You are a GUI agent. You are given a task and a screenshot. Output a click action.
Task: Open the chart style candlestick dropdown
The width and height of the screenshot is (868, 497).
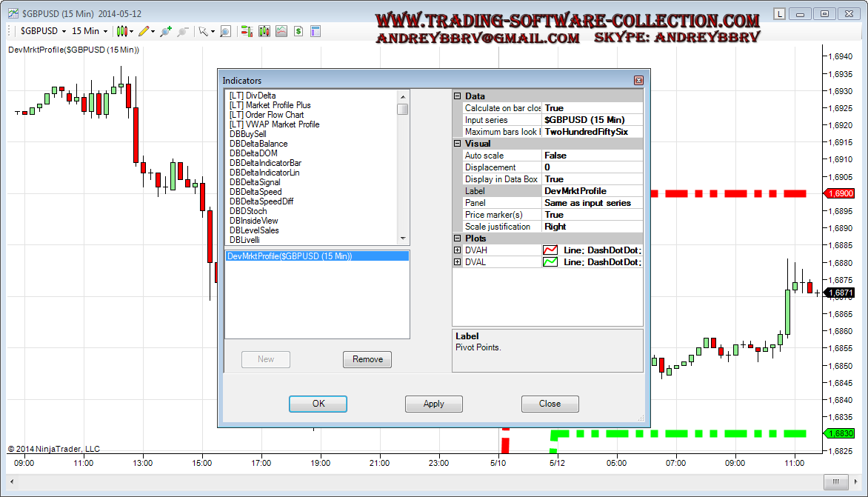coord(124,31)
